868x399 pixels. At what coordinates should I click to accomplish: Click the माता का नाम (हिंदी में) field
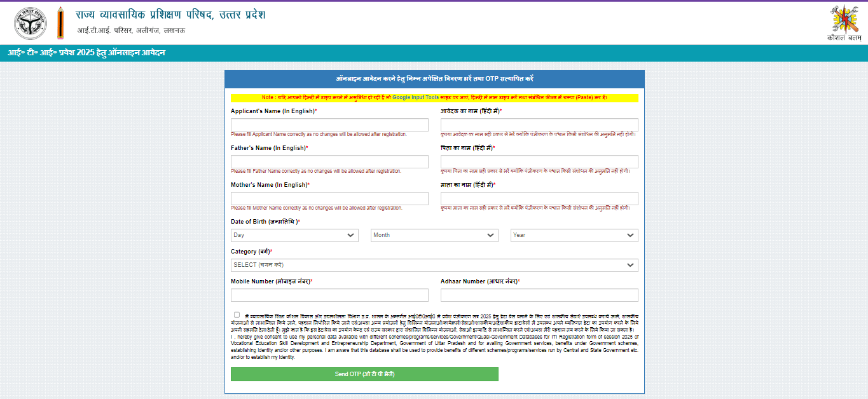pyautogui.click(x=539, y=198)
